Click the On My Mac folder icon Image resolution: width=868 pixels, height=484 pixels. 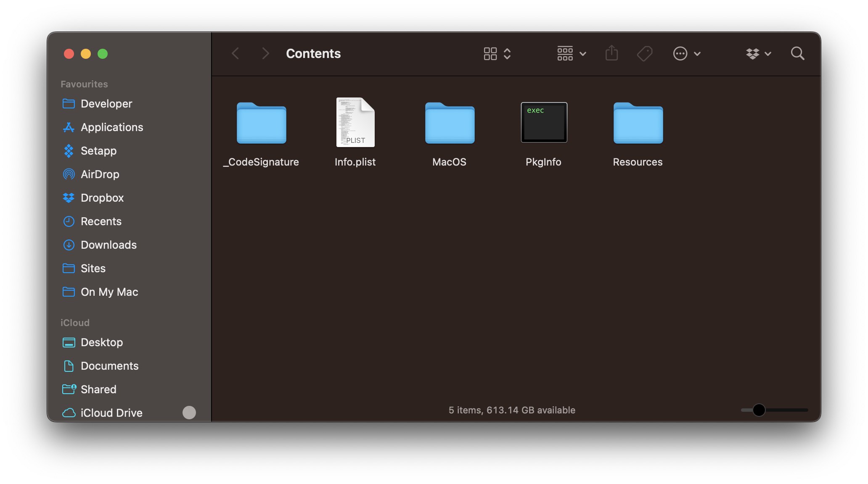click(69, 292)
